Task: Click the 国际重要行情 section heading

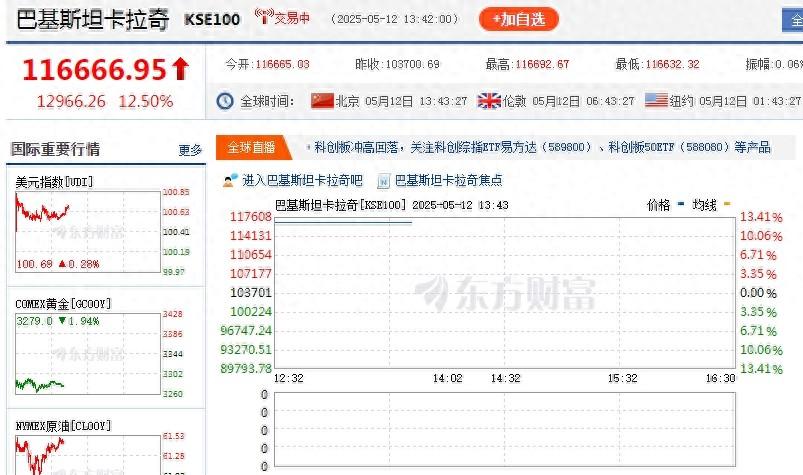Action: click(x=55, y=149)
